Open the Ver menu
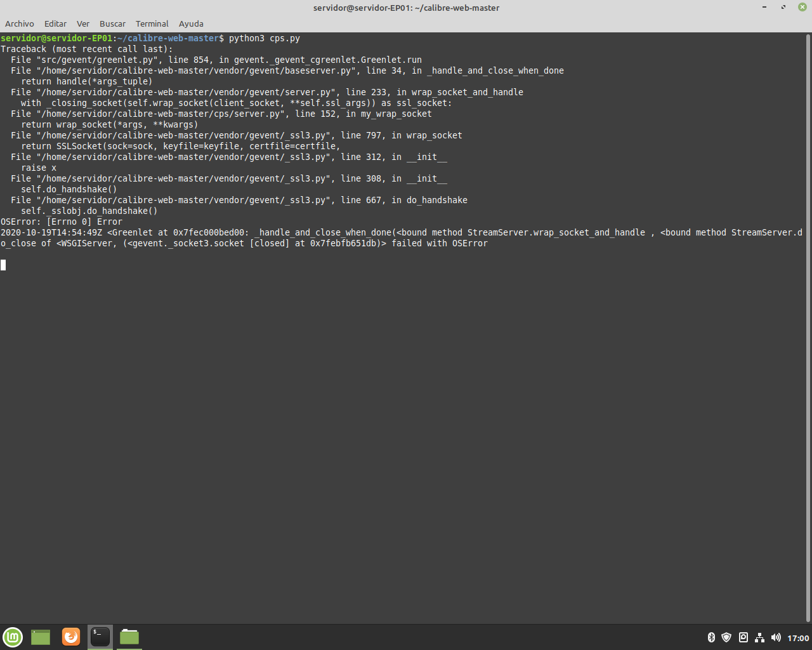Image resolution: width=812 pixels, height=650 pixels. pos(82,23)
